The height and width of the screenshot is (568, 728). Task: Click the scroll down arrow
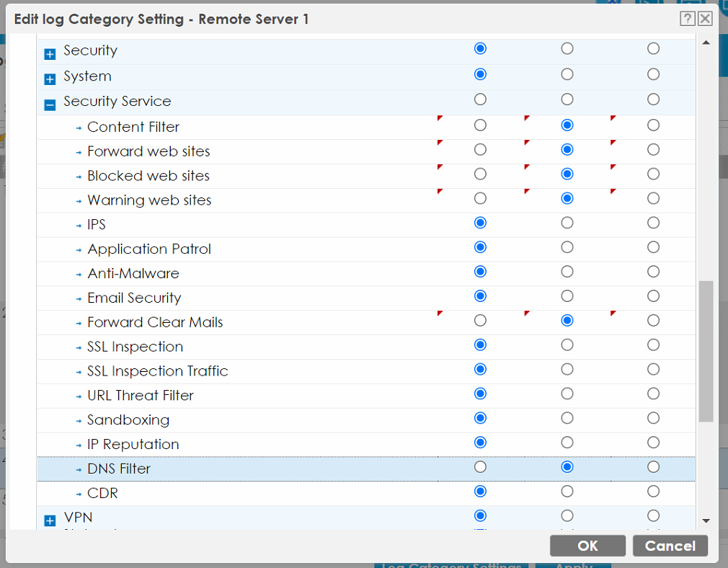706,521
